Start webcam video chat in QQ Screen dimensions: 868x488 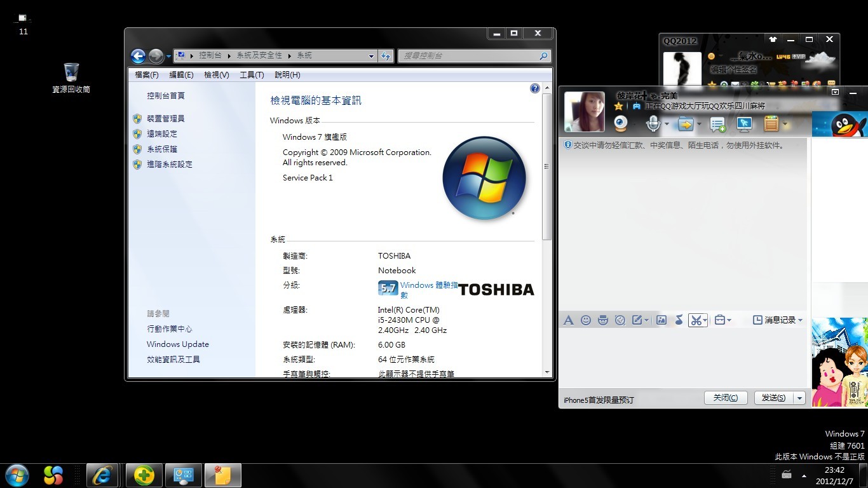click(621, 123)
